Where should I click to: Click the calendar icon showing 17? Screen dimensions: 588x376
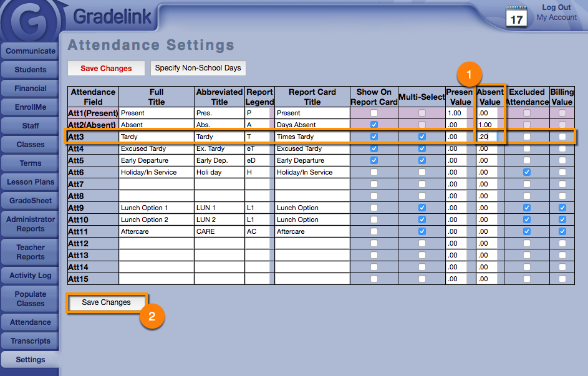pyautogui.click(x=516, y=16)
